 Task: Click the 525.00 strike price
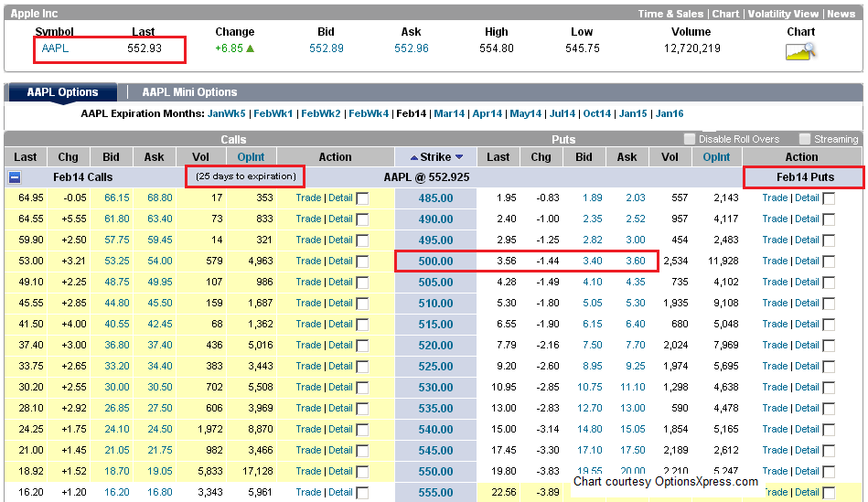tap(435, 367)
